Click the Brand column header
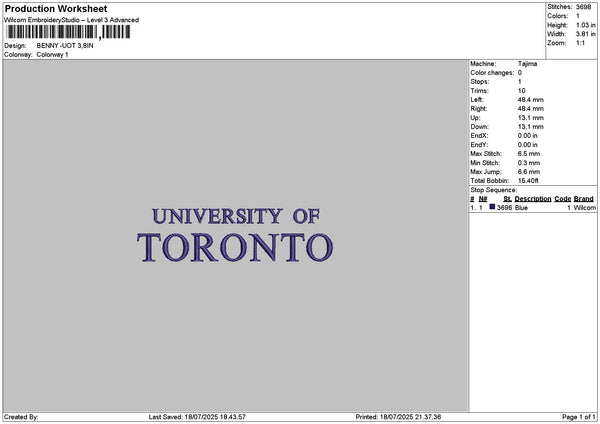The image size is (600, 424). (584, 199)
